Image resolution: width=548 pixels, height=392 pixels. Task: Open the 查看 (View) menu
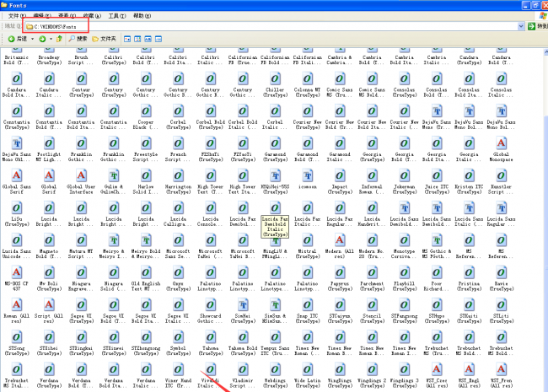(67, 16)
